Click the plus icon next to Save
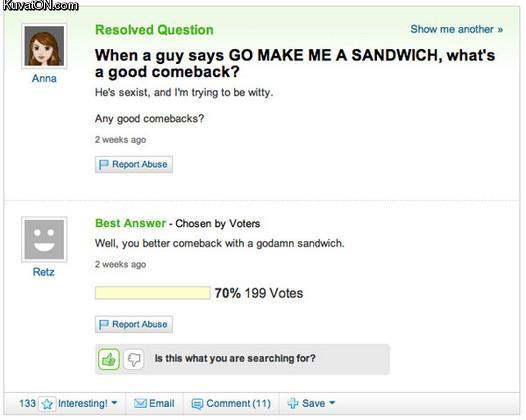 pos(293,403)
